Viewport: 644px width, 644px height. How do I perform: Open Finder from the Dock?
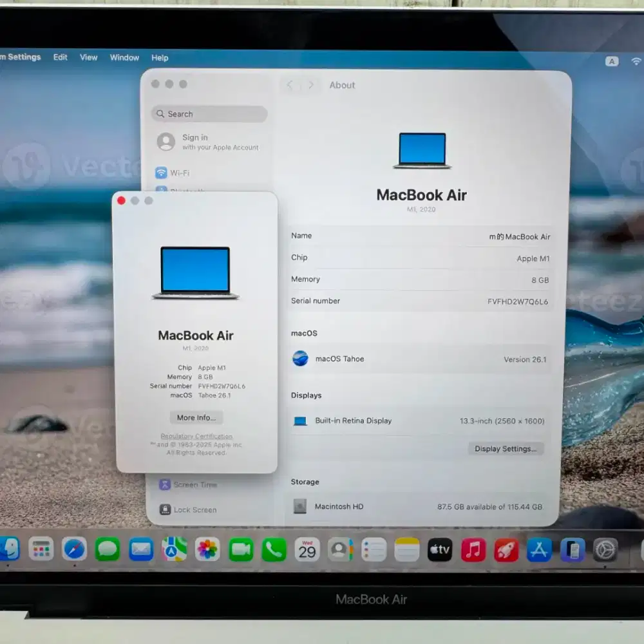[9, 549]
